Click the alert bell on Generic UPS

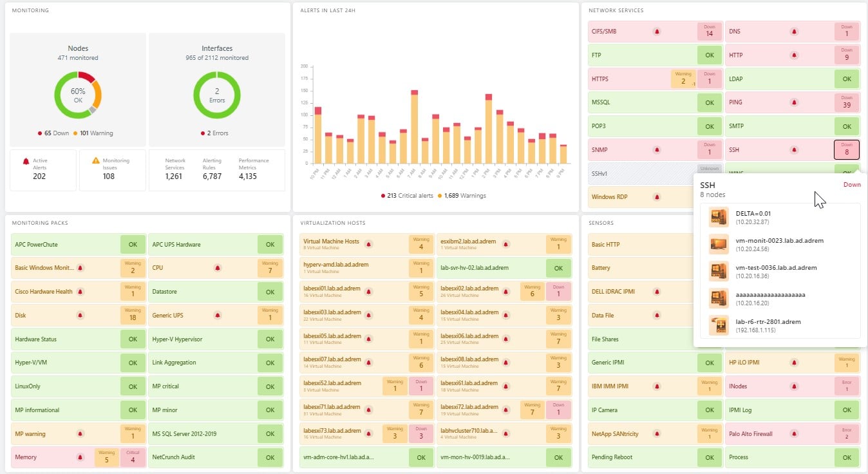218,316
